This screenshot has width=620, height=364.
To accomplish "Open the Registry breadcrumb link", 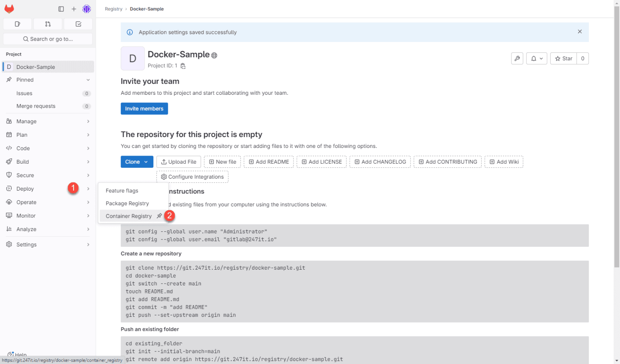I will tap(113, 9).
